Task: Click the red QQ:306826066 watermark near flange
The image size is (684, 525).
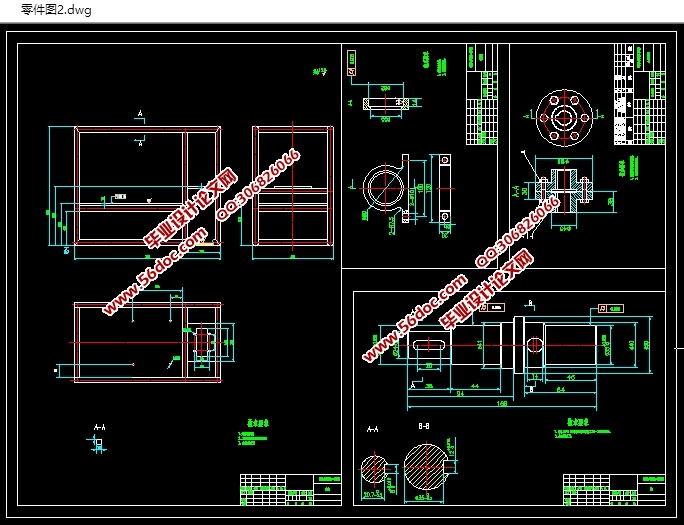Action: tap(517, 234)
